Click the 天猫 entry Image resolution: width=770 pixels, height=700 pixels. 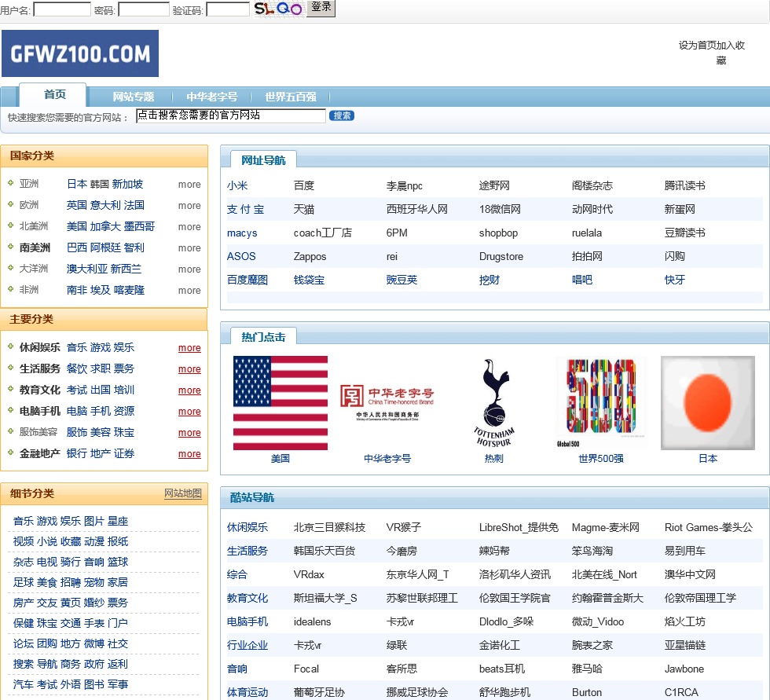304,209
